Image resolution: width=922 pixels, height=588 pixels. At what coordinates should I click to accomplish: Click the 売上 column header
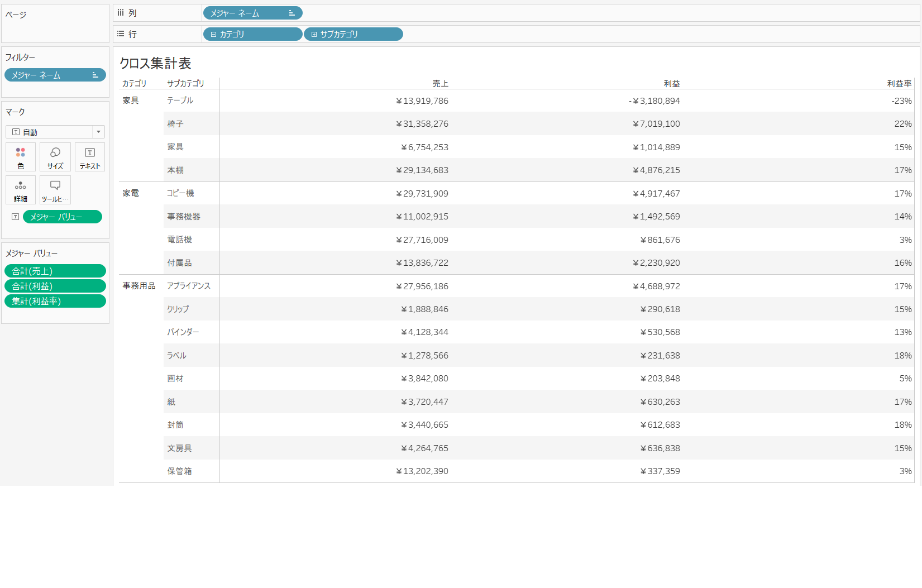(x=440, y=83)
